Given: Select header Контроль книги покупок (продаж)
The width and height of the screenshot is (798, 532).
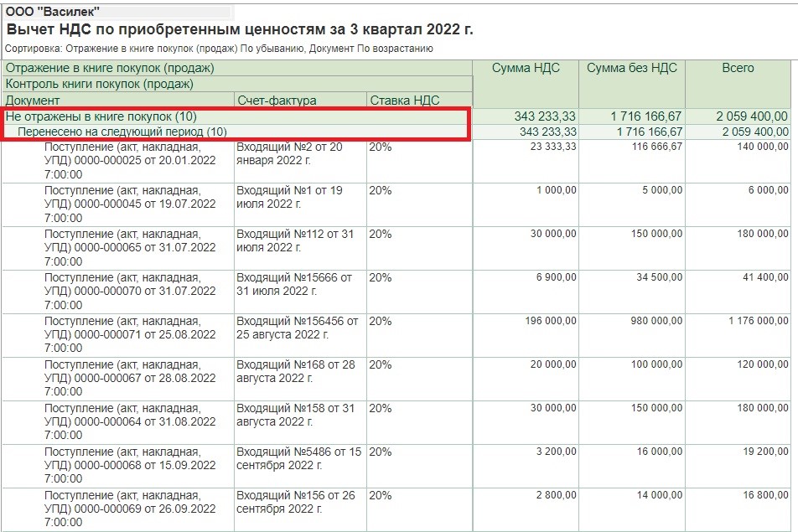Looking at the screenshot, I should [x=99, y=84].
